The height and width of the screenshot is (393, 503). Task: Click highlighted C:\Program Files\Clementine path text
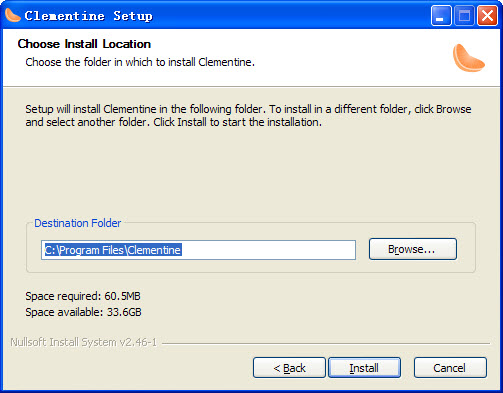point(113,250)
